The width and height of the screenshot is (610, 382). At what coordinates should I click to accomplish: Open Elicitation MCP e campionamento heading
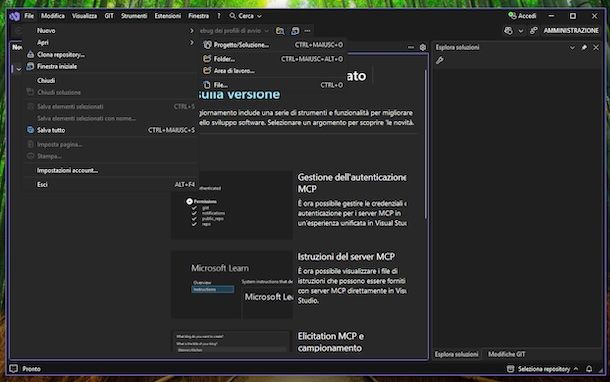(x=331, y=342)
